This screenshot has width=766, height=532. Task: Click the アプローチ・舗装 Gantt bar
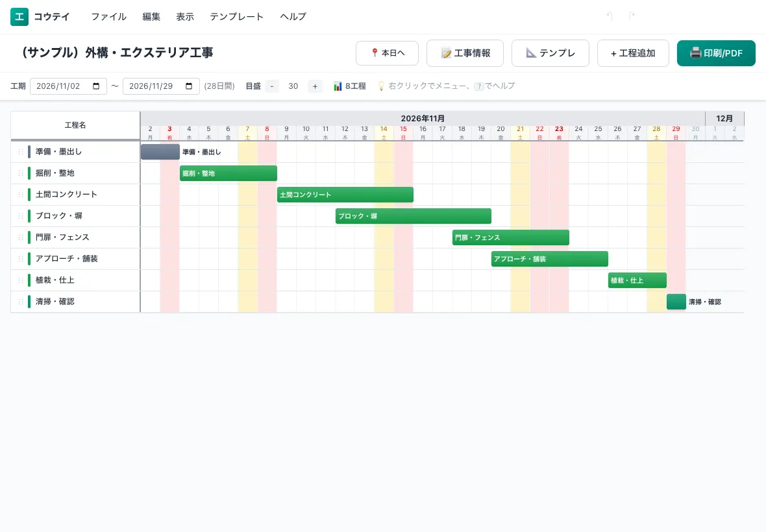550,259
